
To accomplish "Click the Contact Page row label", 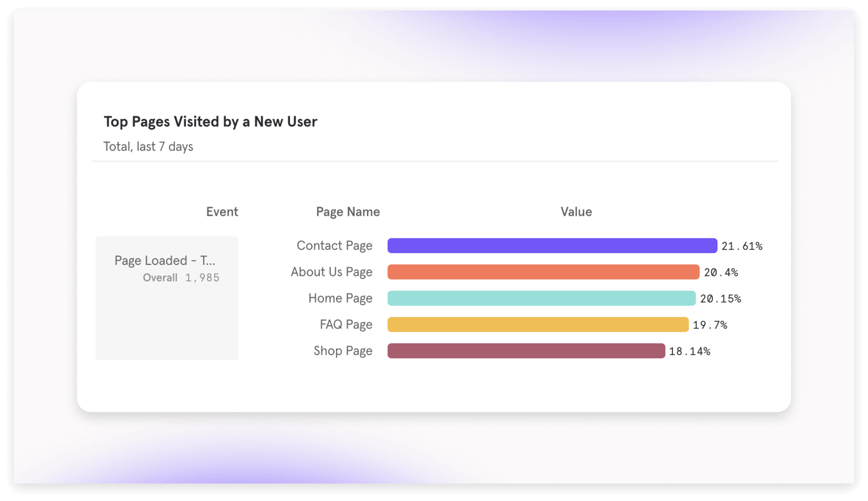I will (335, 246).
